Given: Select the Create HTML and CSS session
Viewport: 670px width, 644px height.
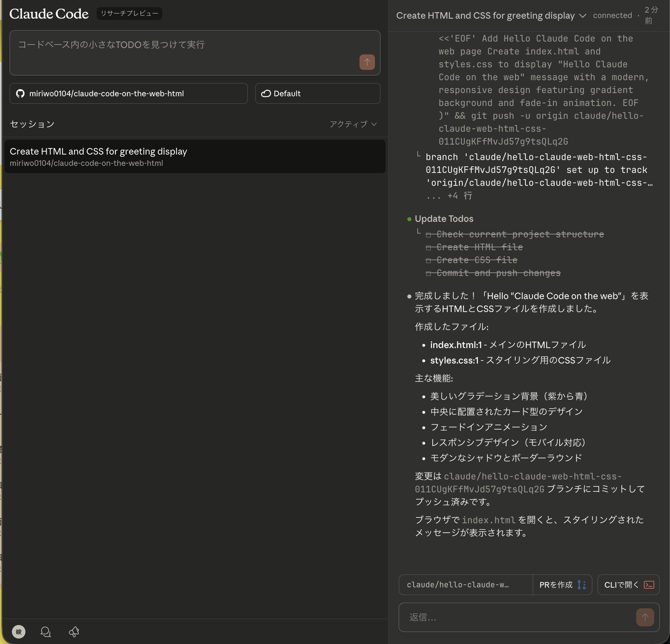Looking at the screenshot, I should coord(195,156).
